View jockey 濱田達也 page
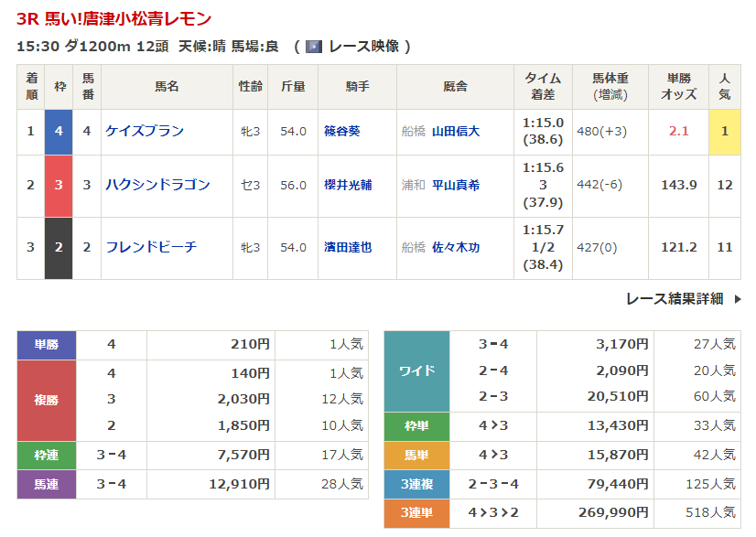Image resolution: width=756 pixels, height=537 pixels. [348, 247]
